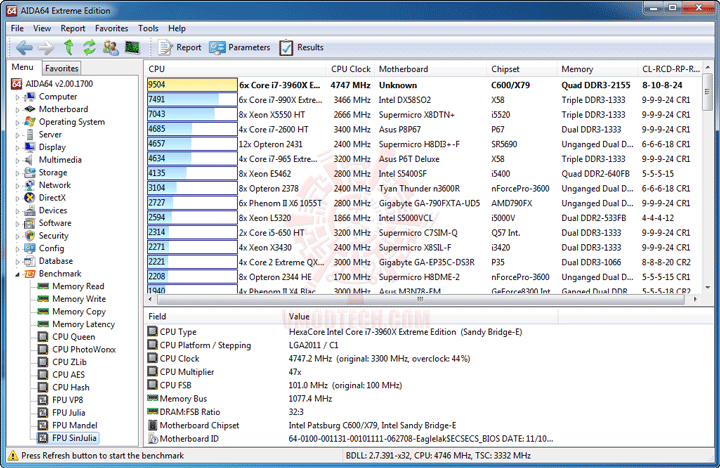Click the Benchmark folder icon

(30, 274)
